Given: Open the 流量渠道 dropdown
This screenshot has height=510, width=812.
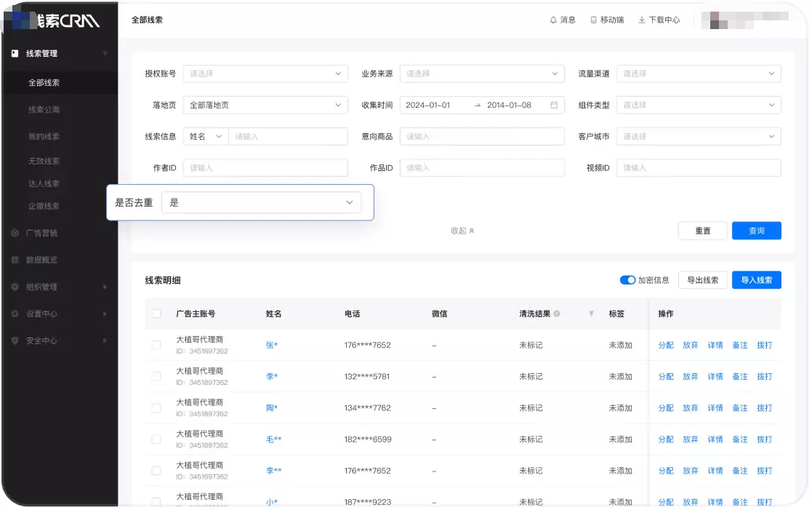Looking at the screenshot, I should coord(698,73).
